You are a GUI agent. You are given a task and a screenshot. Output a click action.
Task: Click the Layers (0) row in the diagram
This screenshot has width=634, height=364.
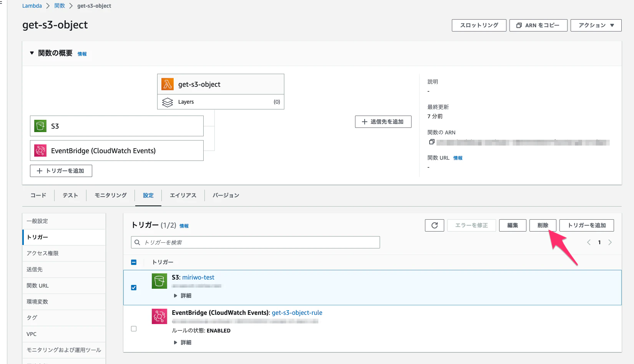221,102
